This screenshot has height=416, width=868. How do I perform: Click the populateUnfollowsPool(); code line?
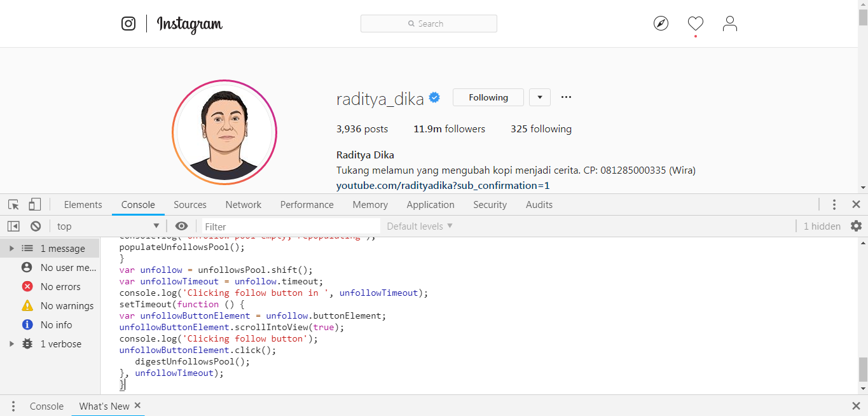pyautogui.click(x=182, y=247)
